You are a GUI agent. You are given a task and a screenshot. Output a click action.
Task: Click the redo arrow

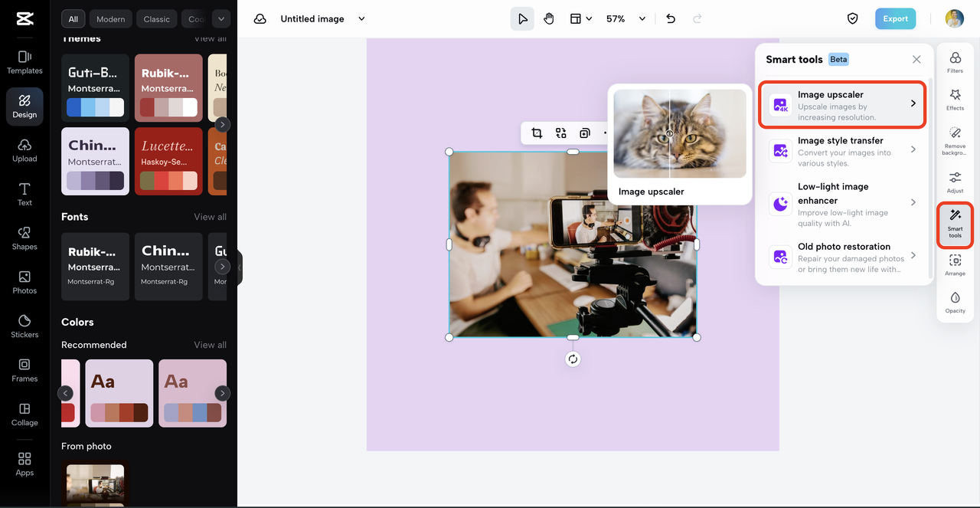[x=697, y=19]
